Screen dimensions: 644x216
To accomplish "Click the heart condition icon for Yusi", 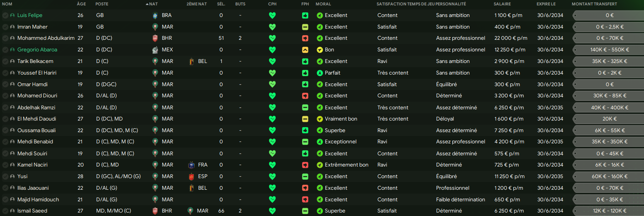I will coord(272,177).
